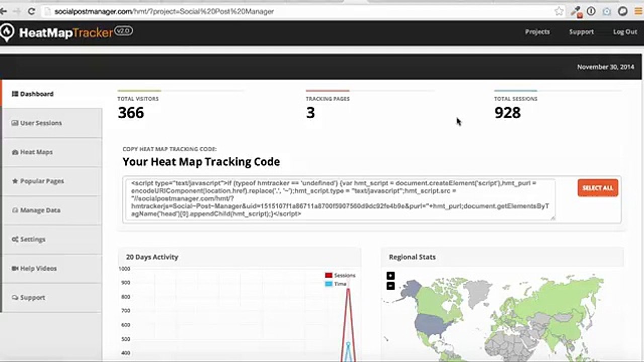Click the Heat Maps camera icon
Screen dimensions: 644x362
click(x=15, y=152)
